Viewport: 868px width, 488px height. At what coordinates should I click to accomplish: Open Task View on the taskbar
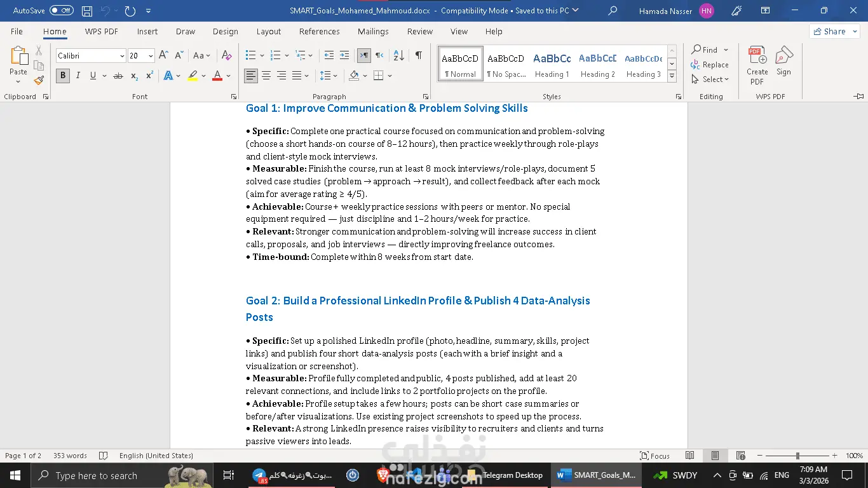229,475
